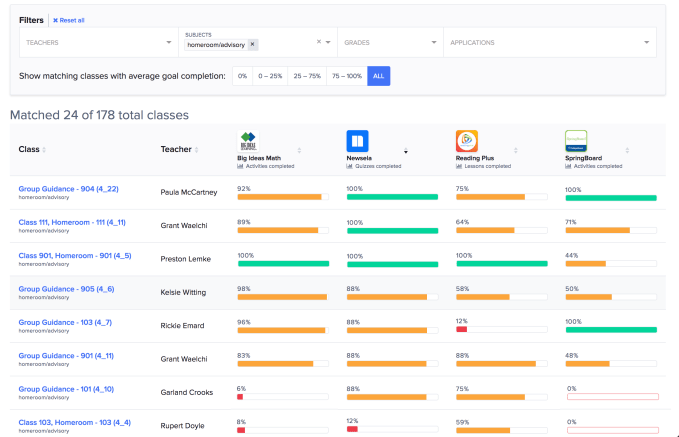Open Group Guidance - 905 (4_6) class
679x437 pixels.
click(66, 289)
